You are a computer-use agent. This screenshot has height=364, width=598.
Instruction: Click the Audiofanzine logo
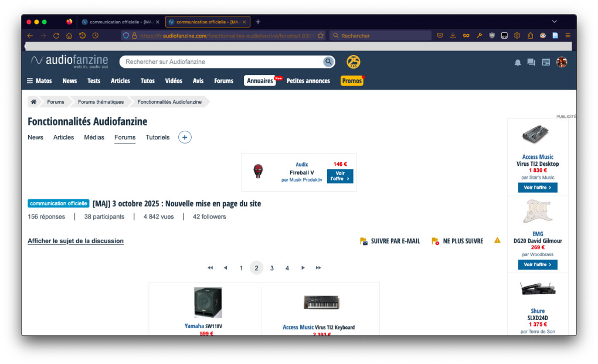(x=69, y=61)
